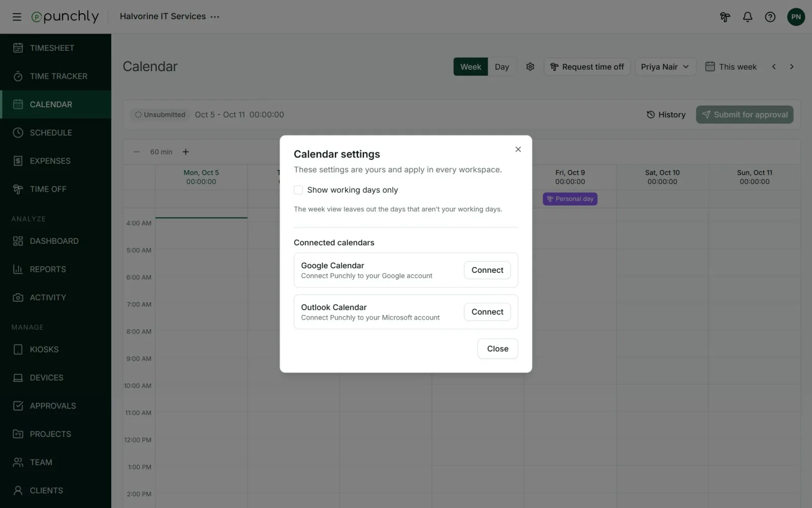This screenshot has width=812, height=508.
Task: Zoom out calendar with minus icon
Action: click(137, 152)
